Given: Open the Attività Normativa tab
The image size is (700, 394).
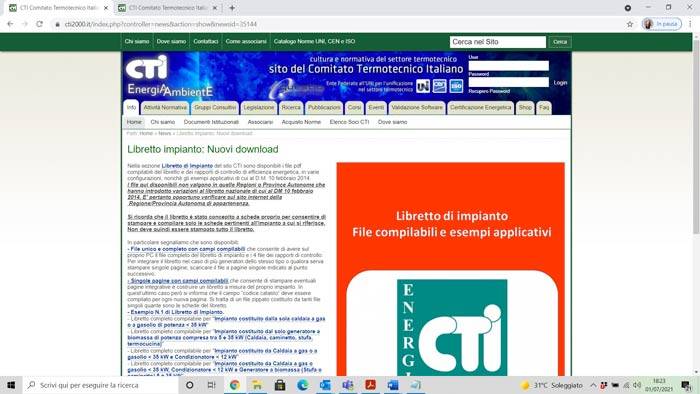Looking at the screenshot, I should tap(165, 108).
